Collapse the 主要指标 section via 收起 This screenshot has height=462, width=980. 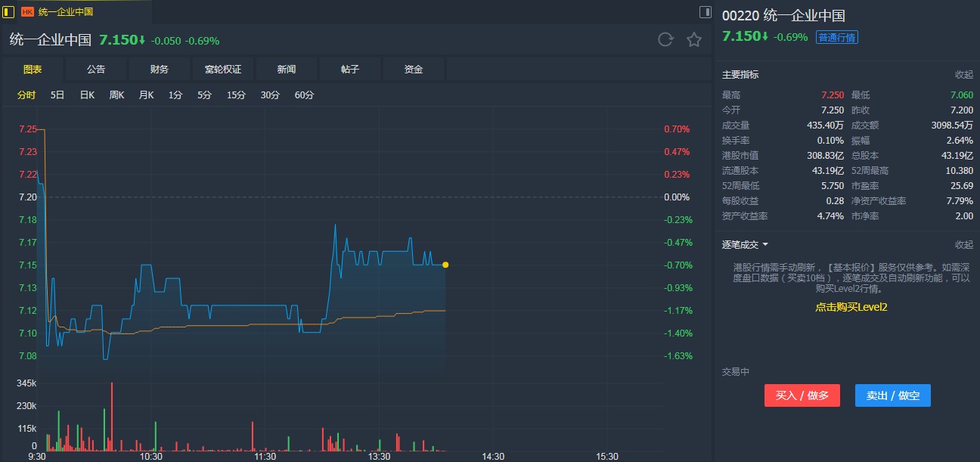click(x=963, y=75)
